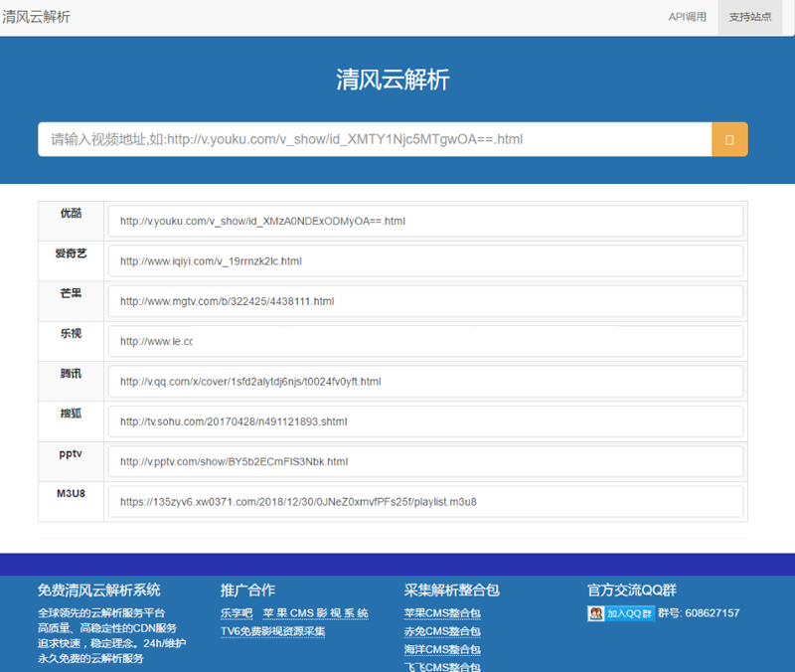Open the 苹果CMS影视系统 footer link

click(315, 613)
